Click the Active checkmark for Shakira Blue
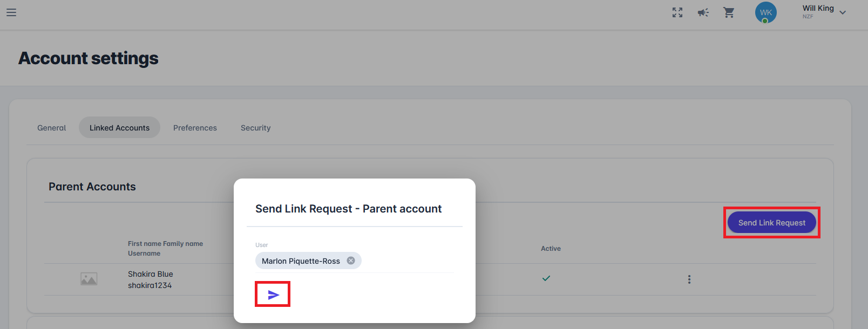This screenshot has width=868, height=329. [546, 278]
